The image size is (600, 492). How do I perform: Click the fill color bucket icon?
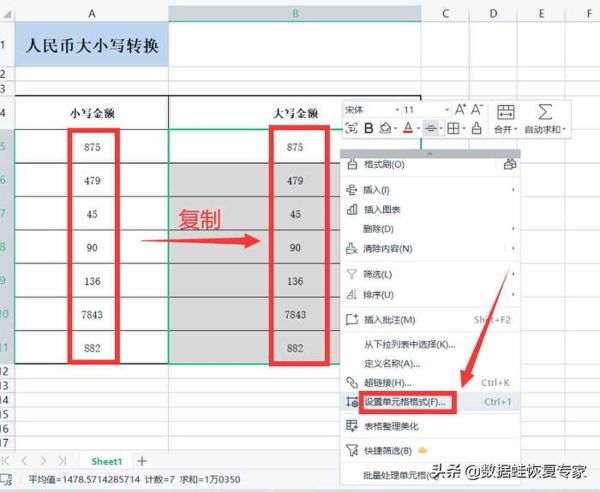coord(386,128)
